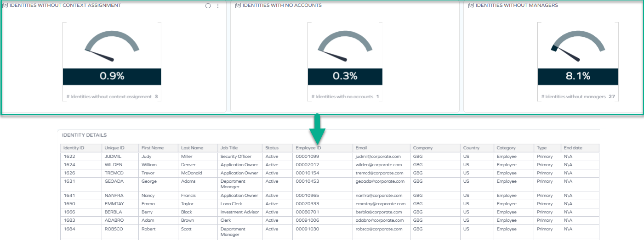Select Unique ID GEOADA cell
The image size is (644, 241).
coord(120,184)
